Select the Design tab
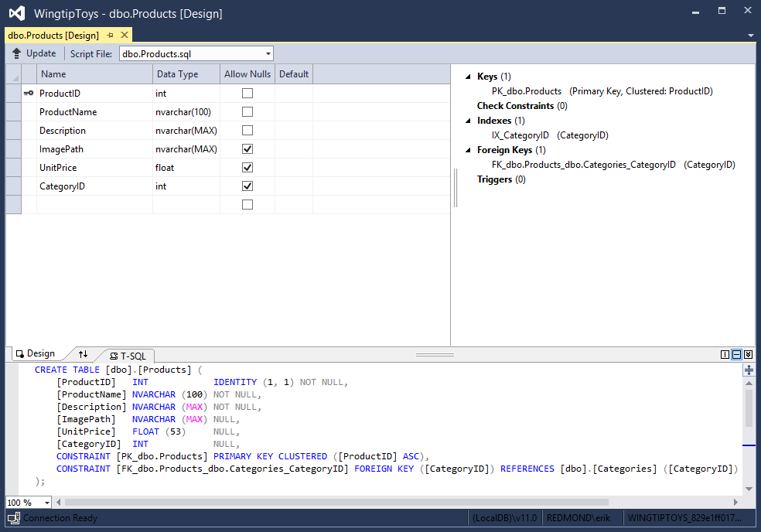Viewport: 761px width, 532px height. click(38, 353)
